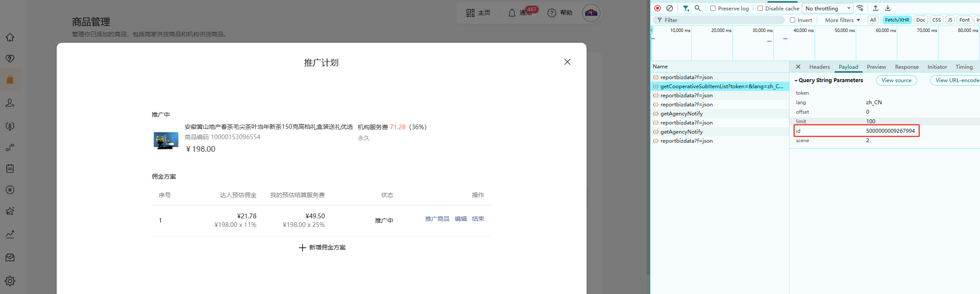Screen dimensions: 980x294
Task: Open the notification bell with 487 badge
Action: 512,13
